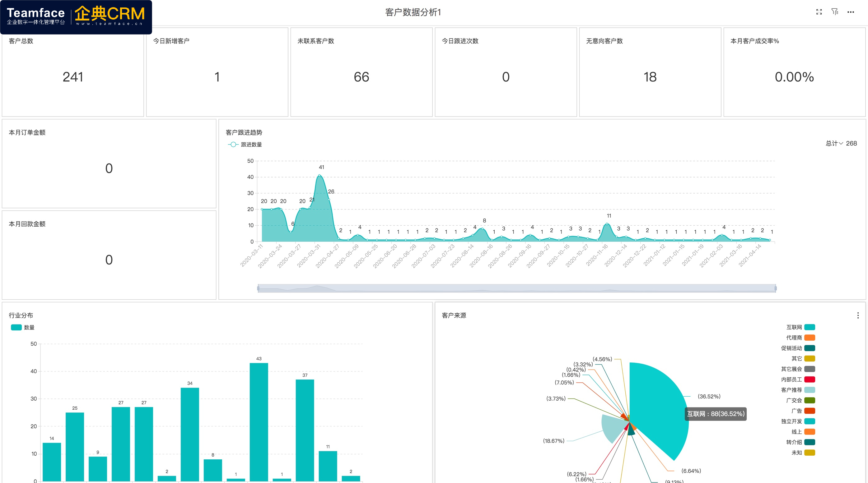Toggle 其它 legend item

803,358
